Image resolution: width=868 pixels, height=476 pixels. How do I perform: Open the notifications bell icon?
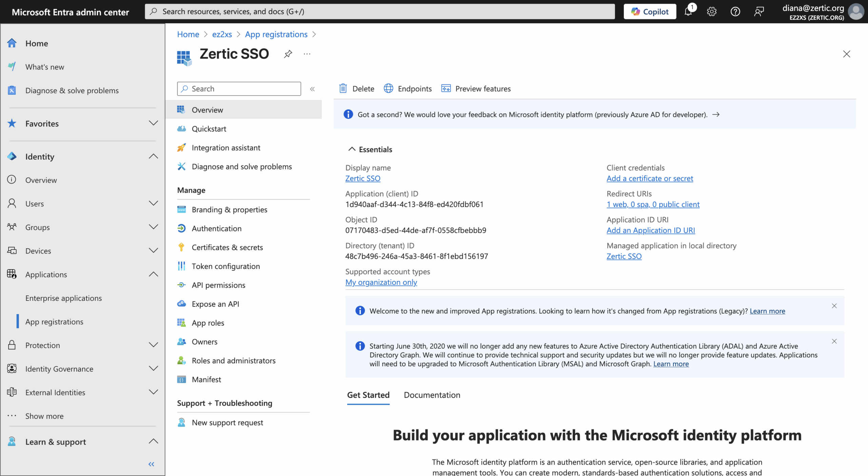tap(688, 12)
